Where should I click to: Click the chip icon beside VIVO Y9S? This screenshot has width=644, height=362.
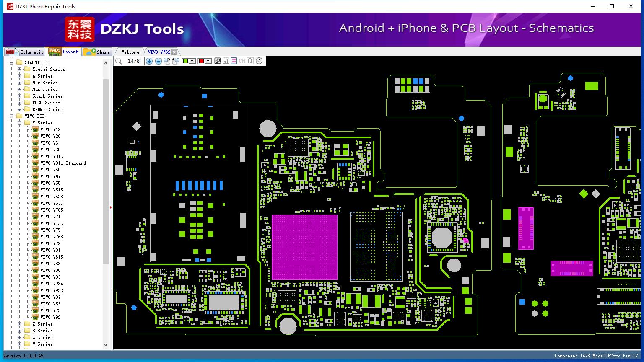(x=35, y=317)
